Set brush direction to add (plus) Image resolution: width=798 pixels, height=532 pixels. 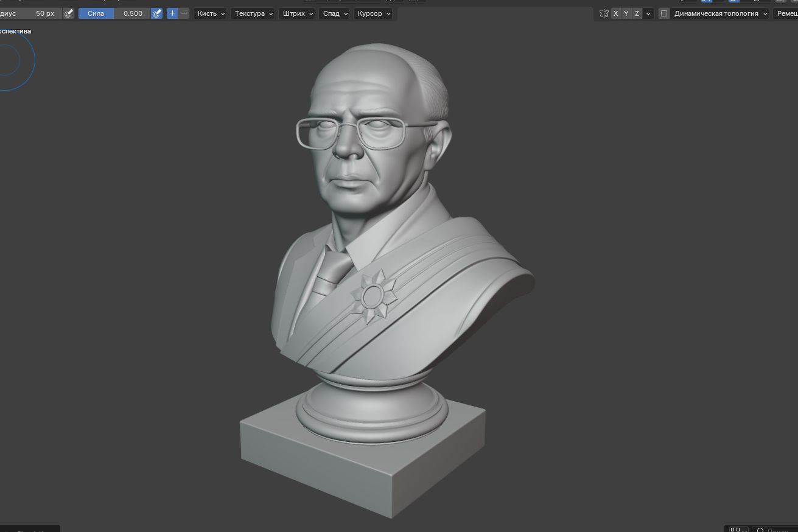pyautogui.click(x=172, y=13)
